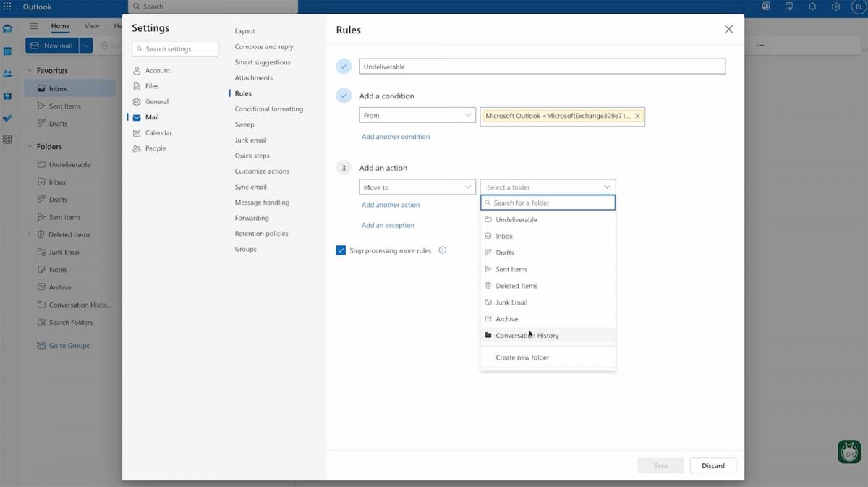
Task: Open Calendar in the left app rail
Action: [7, 51]
